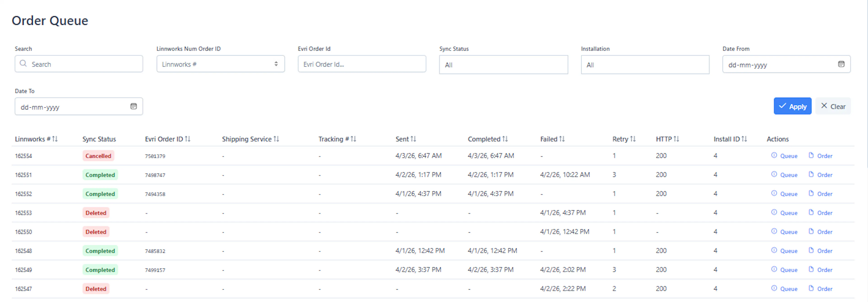
Task: Open Order document for order 162551
Action: [x=821, y=175]
